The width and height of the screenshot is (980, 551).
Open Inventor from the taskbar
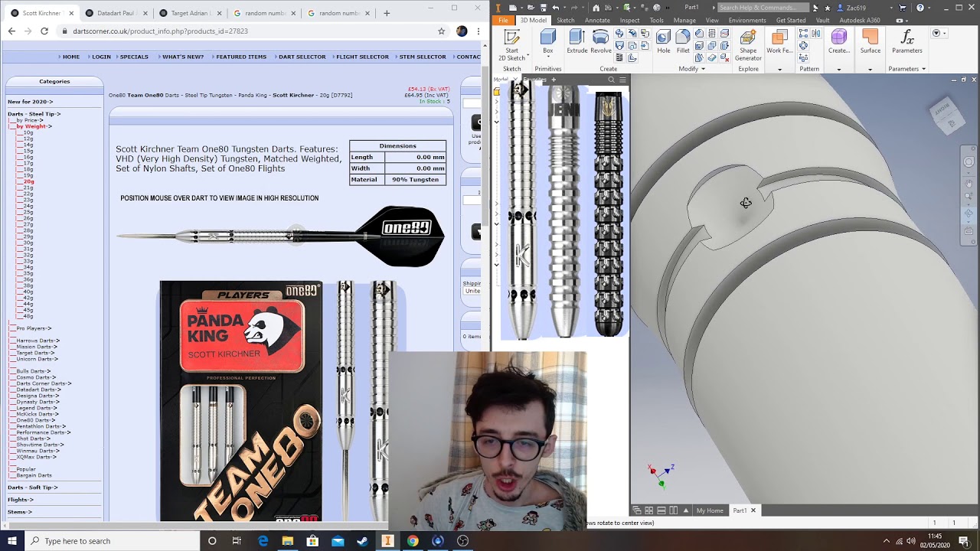click(387, 541)
